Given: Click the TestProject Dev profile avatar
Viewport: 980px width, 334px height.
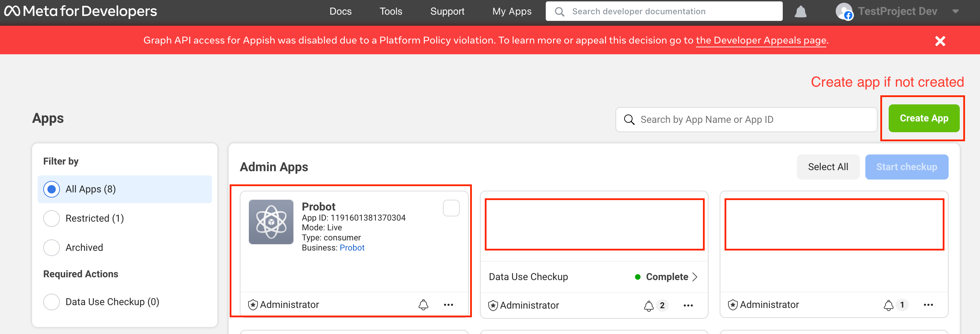Looking at the screenshot, I should pos(843,11).
